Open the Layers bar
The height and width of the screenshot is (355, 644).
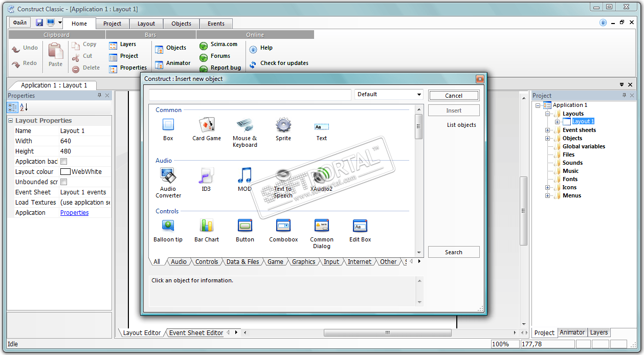point(123,45)
